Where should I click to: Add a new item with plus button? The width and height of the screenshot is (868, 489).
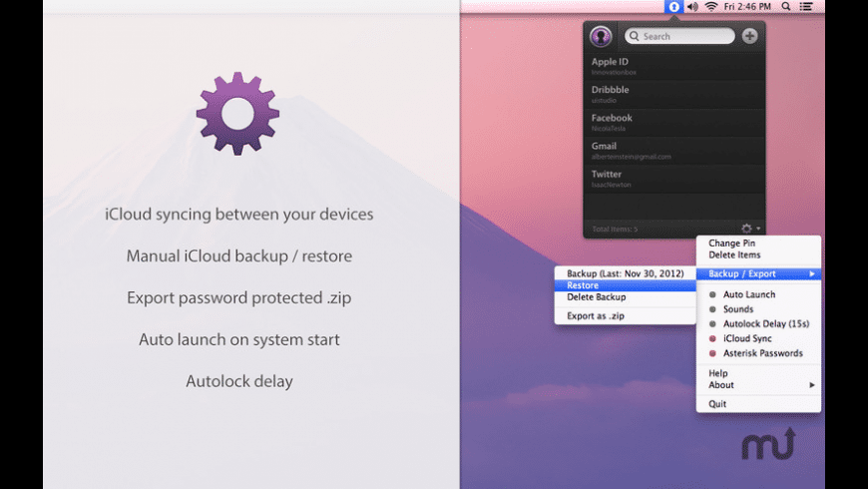(x=749, y=36)
